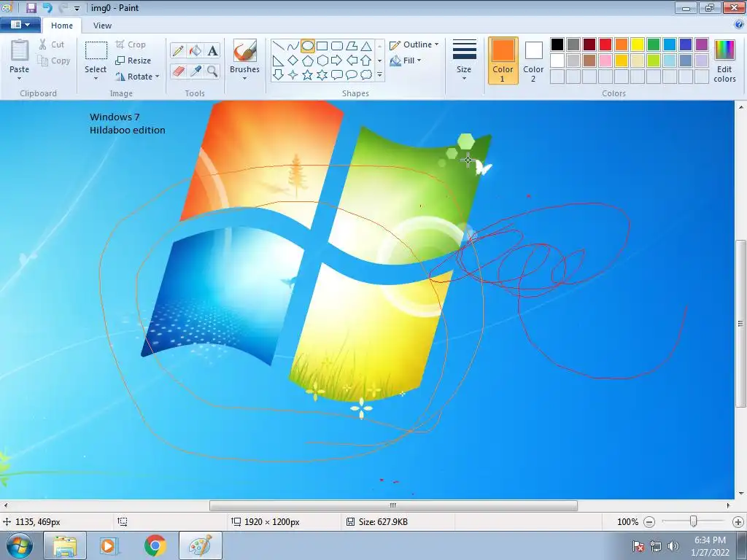Choose the Rounded rectangle shape

coord(337,46)
